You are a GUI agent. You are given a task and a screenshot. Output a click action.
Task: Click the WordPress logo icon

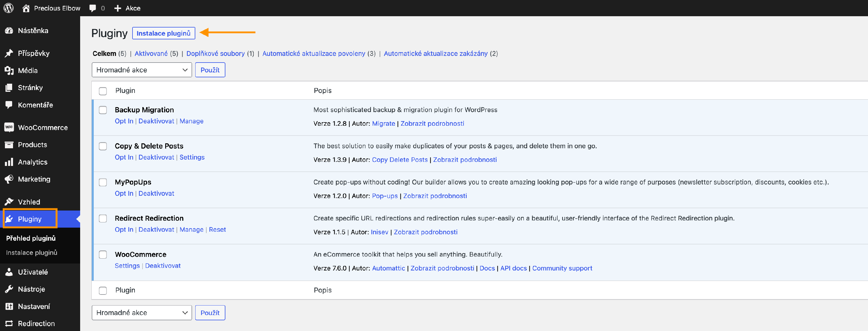coord(9,8)
